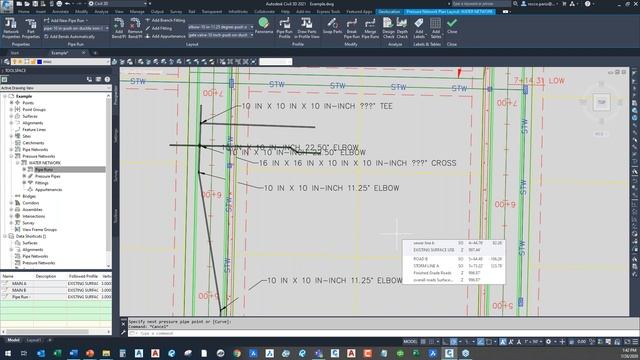Screen dimensions: 640x360
Task: Click the Add Branch Fitting command
Action: click(165, 20)
